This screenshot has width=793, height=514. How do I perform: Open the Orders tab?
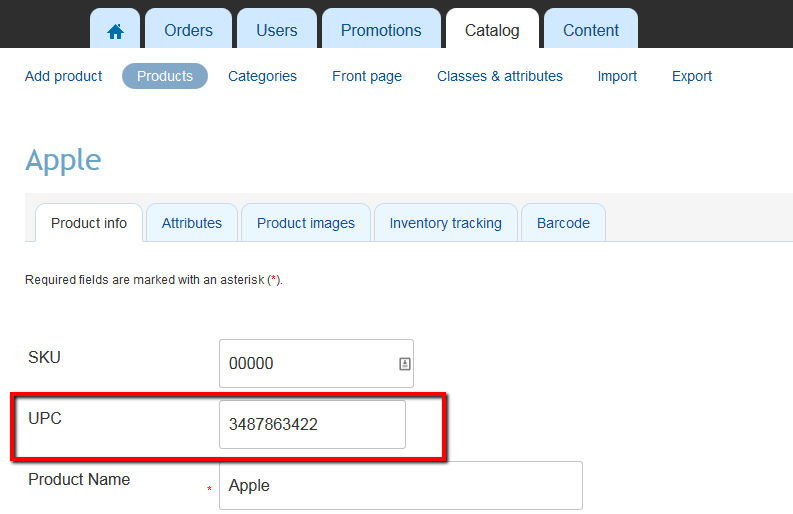[188, 30]
